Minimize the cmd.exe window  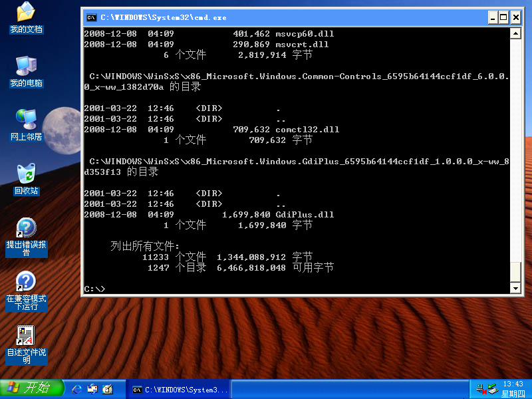click(x=493, y=17)
